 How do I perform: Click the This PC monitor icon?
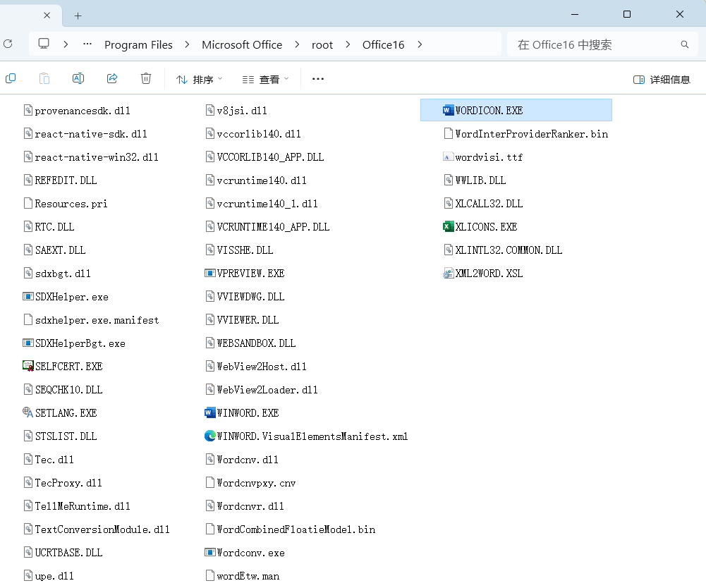(44, 44)
